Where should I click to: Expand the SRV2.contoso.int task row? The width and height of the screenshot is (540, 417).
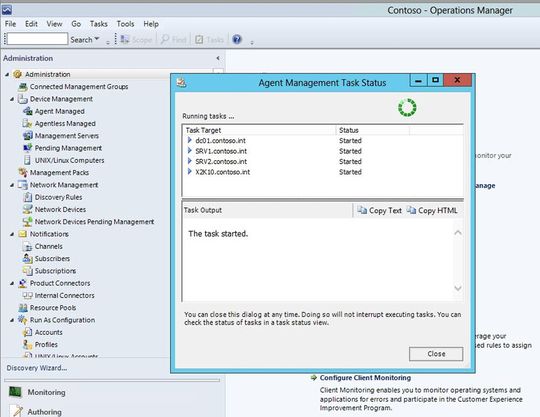coord(189,161)
